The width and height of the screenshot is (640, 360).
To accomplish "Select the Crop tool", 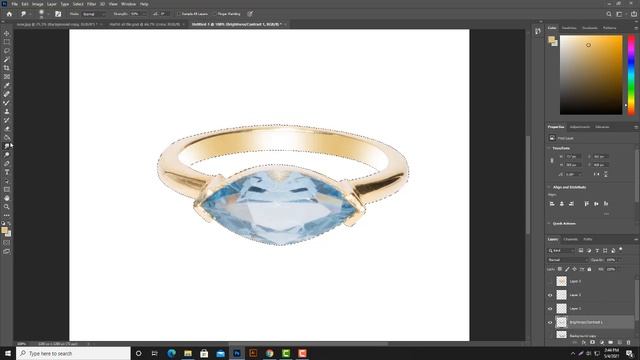I will (7, 68).
